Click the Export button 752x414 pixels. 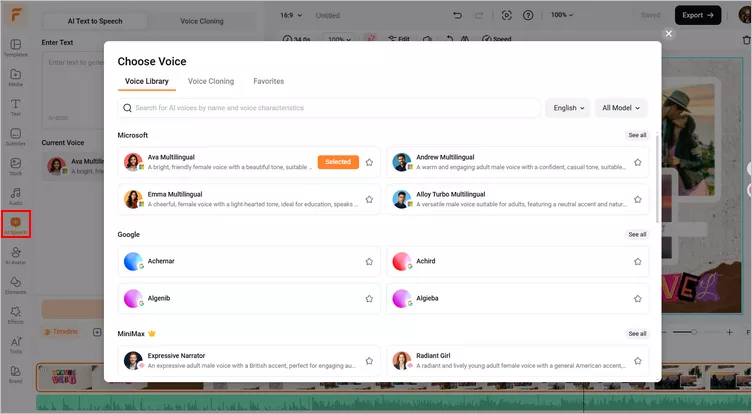tap(698, 15)
